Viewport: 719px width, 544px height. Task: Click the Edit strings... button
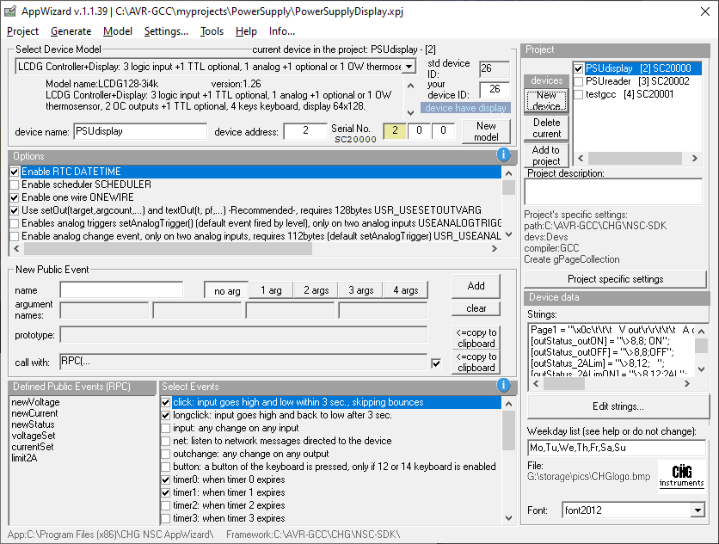[x=618, y=406]
